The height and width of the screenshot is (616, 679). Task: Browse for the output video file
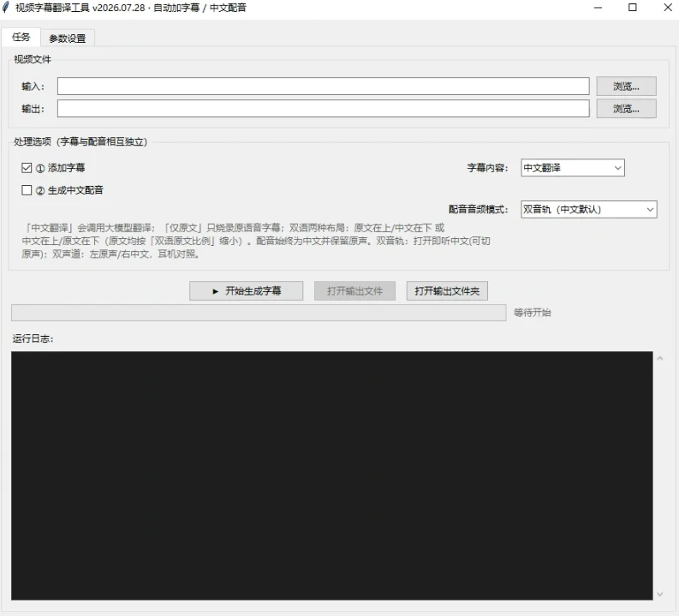pos(626,108)
